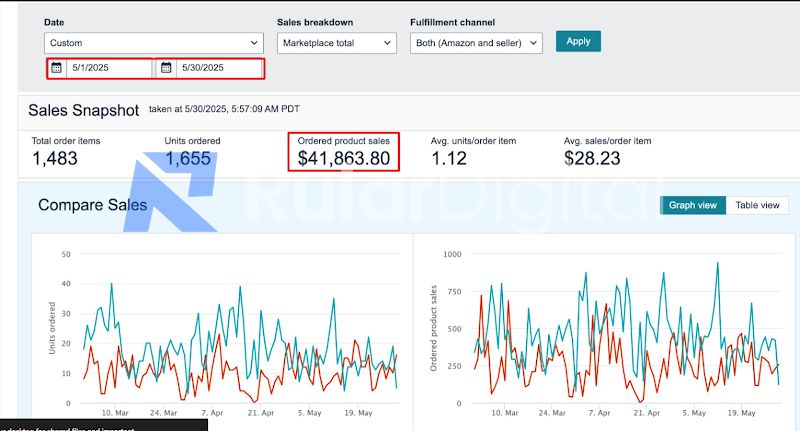Expand the Sales breakdown Marketplace total dropdown
This screenshot has height=431, width=800.
[x=336, y=43]
